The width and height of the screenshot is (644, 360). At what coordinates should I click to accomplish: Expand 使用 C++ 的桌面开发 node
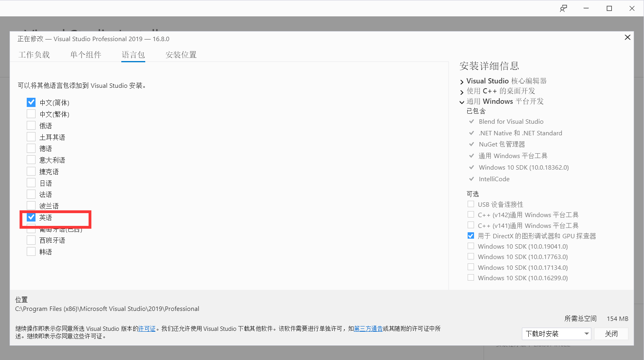(462, 91)
